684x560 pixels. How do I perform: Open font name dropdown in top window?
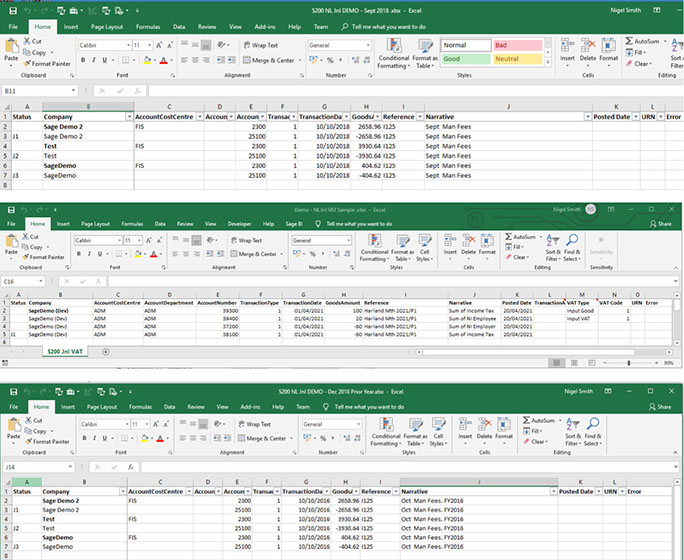pos(128,45)
